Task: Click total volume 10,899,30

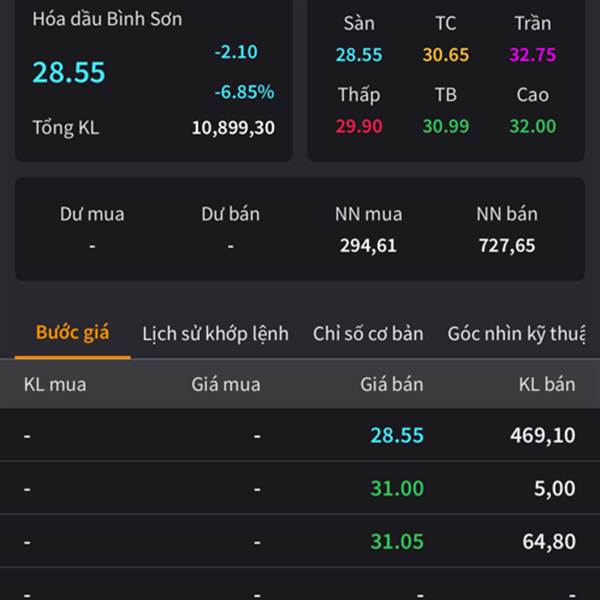Action: click(x=233, y=128)
